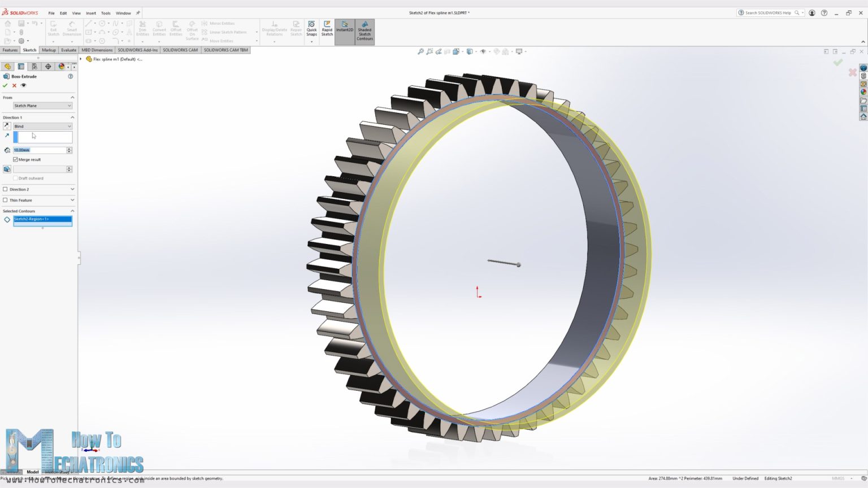Click the Quick Snaps icon
This screenshot has width=868, height=488.
311,29
